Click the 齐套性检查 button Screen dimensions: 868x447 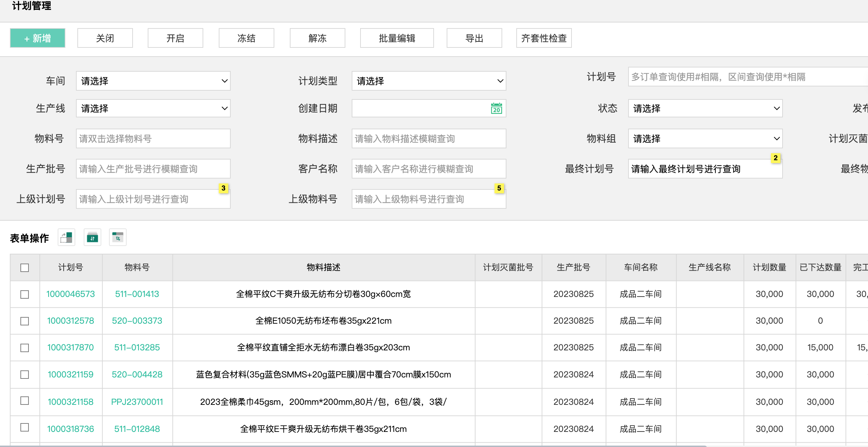pos(544,38)
